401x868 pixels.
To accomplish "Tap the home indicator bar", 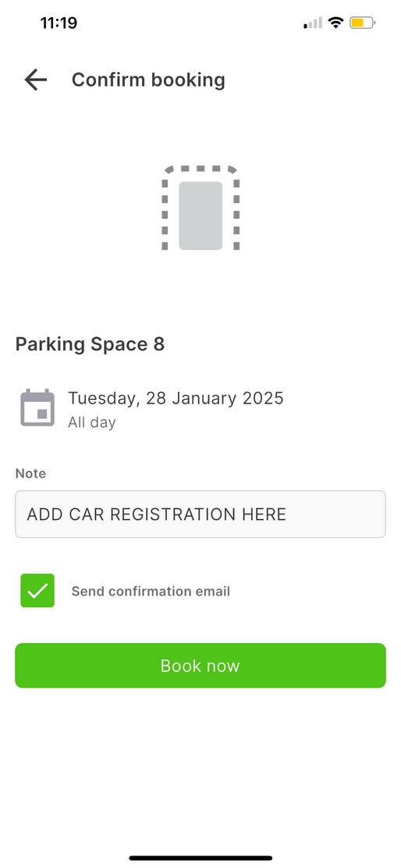I will pos(200,858).
